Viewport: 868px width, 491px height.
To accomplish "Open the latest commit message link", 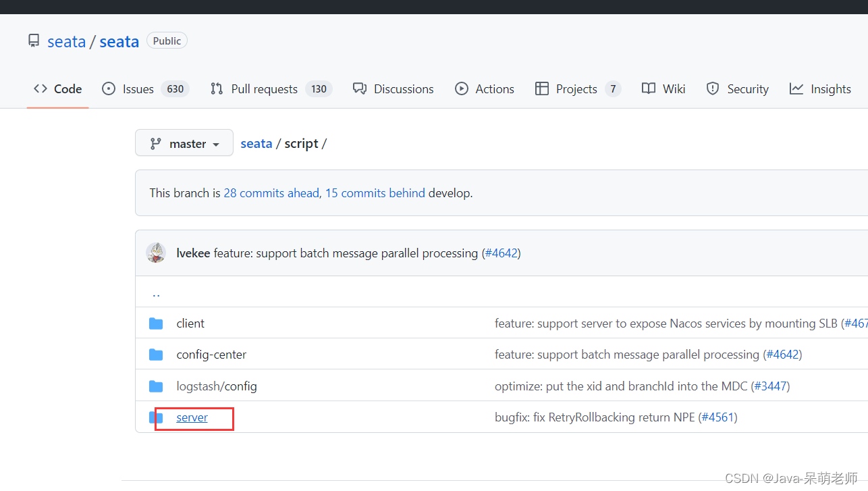I will coord(346,253).
